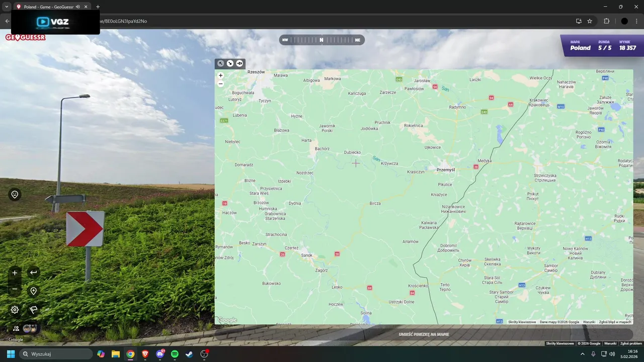Screen dimensions: 644x362
Task: Click Medyka on the map
Action: [x=485, y=161]
